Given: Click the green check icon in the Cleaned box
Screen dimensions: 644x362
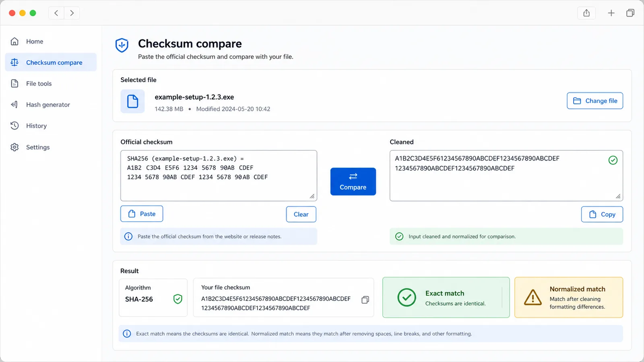Looking at the screenshot, I should pyautogui.click(x=613, y=160).
